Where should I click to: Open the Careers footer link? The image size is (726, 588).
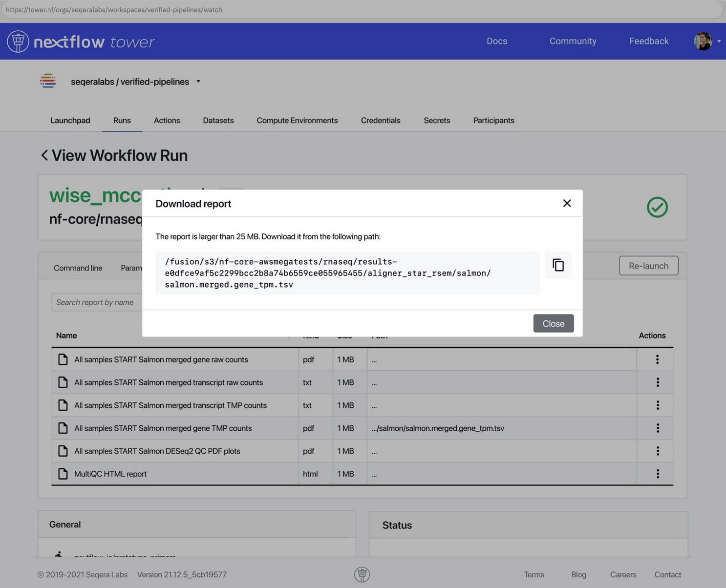(623, 575)
